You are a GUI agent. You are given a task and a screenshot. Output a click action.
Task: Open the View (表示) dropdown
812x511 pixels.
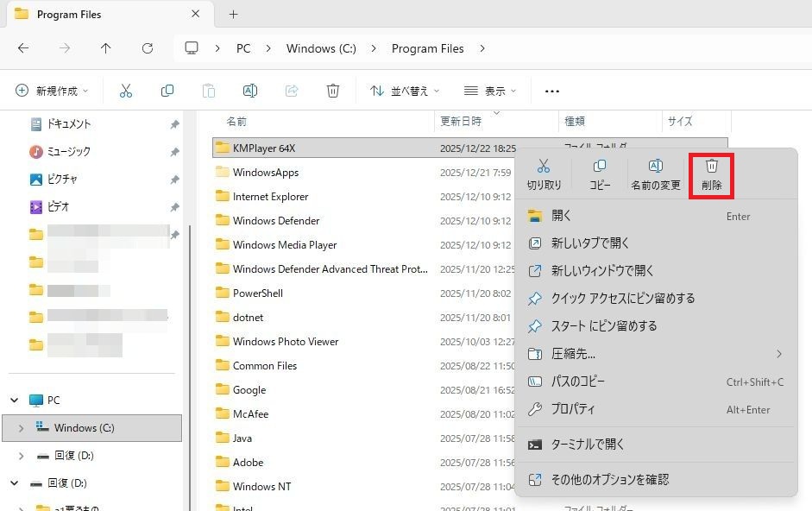(490, 91)
